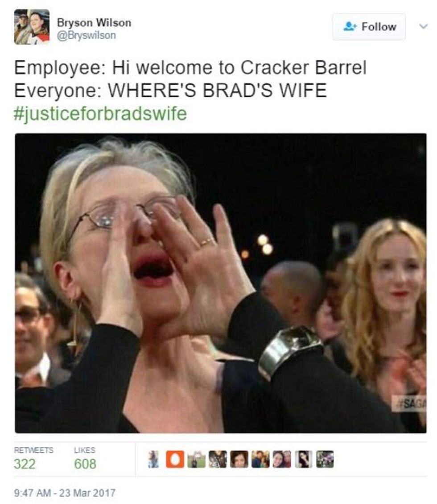Image resolution: width=437 pixels, height=504 pixels.
Task: Open eighth liker avatar, dark-haired woman
Action: (303, 459)
